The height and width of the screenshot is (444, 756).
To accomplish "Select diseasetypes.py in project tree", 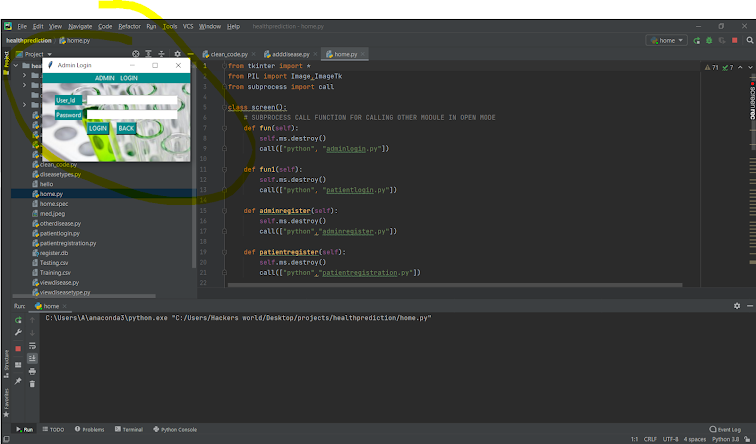I will click(60, 175).
